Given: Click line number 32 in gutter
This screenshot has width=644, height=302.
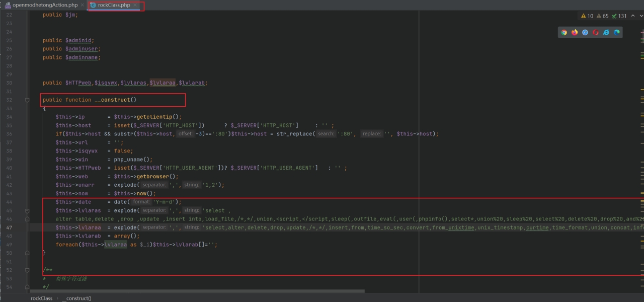Looking at the screenshot, I should [x=10, y=100].
